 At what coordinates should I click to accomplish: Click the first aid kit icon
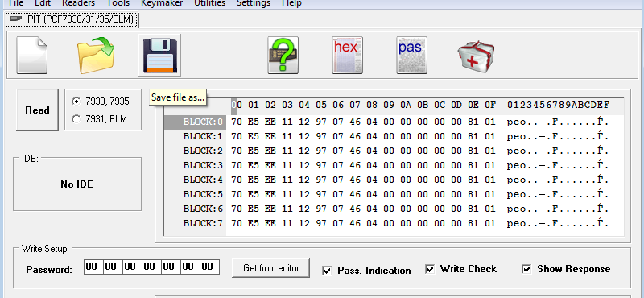click(x=476, y=56)
